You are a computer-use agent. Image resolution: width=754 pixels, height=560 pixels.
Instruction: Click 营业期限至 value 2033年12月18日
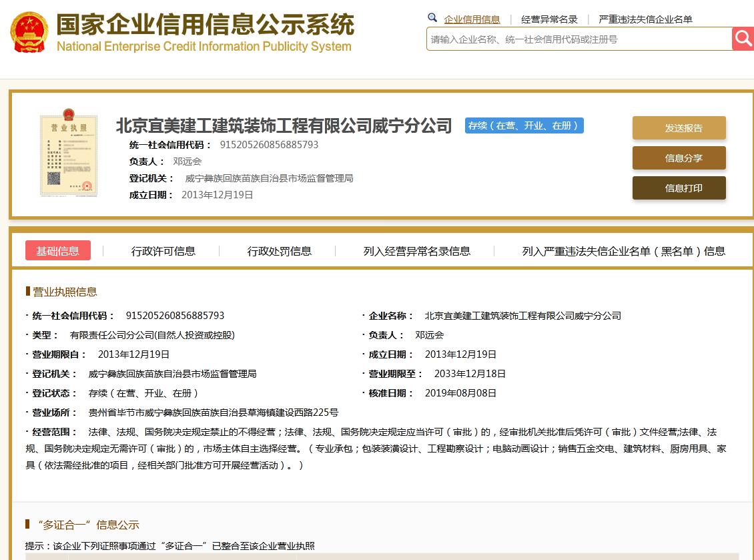click(x=470, y=374)
